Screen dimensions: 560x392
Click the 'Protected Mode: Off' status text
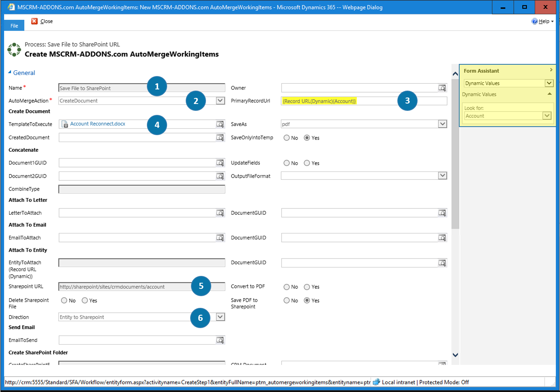pyautogui.click(x=444, y=382)
